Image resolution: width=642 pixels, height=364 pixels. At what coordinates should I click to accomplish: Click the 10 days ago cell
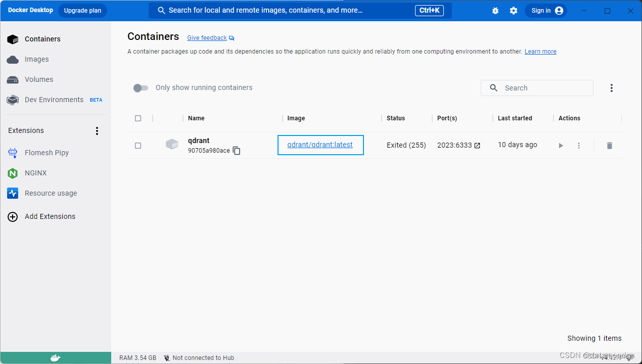tap(518, 145)
